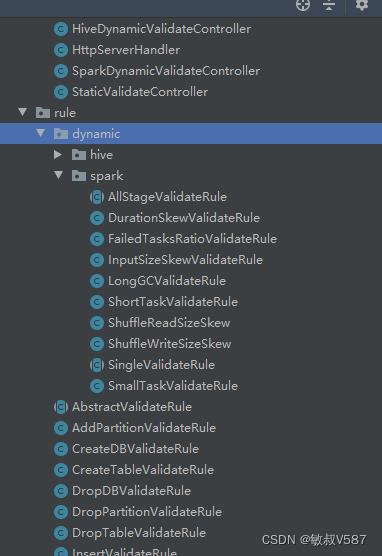
Task: Open DurationSkewValidateRule class name
Action: (x=184, y=218)
